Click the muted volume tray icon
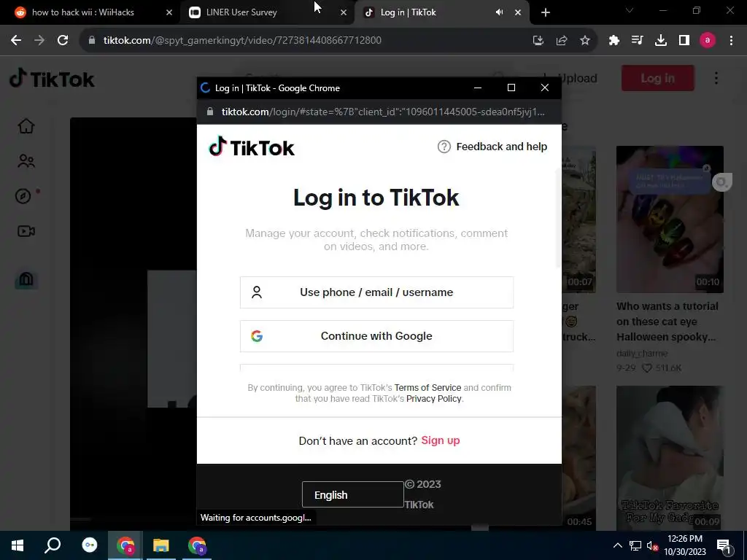The image size is (747, 560). tap(652, 545)
